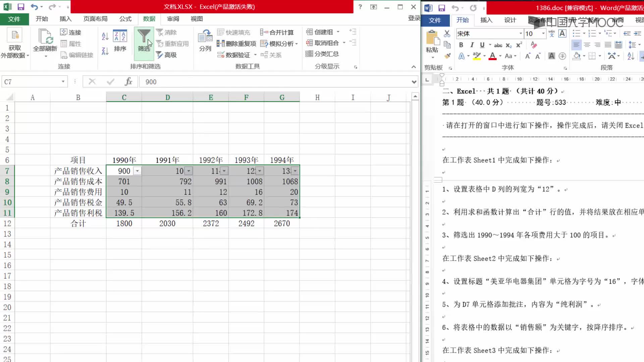This screenshot has height=362, width=644.
Task: Click the Excel Undo arrow
Action: (34, 7)
